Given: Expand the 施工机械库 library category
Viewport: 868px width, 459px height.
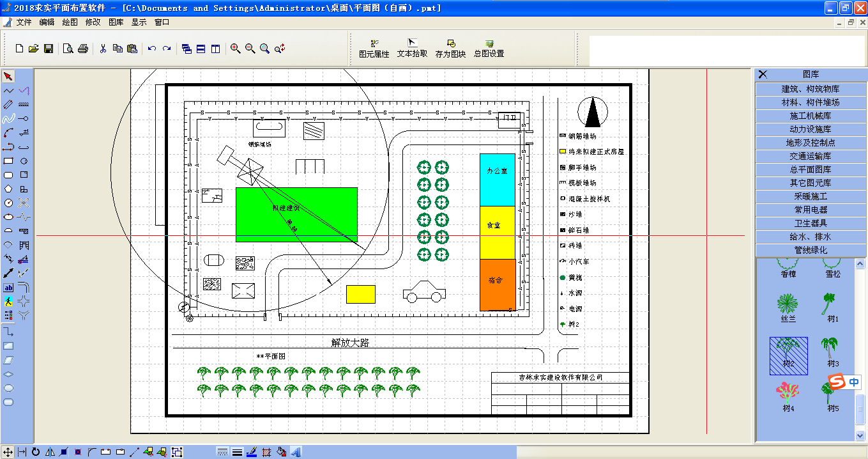Looking at the screenshot, I should tap(811, 116).
